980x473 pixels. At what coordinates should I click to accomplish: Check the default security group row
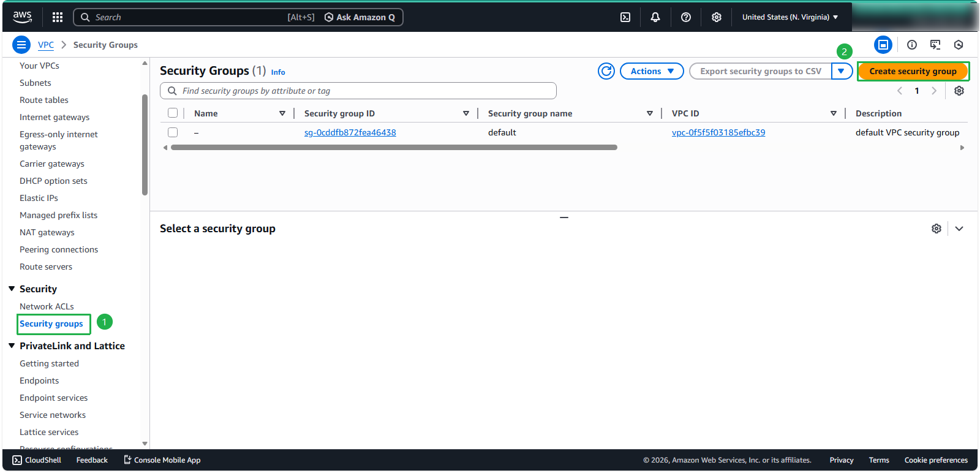(173, 132)
